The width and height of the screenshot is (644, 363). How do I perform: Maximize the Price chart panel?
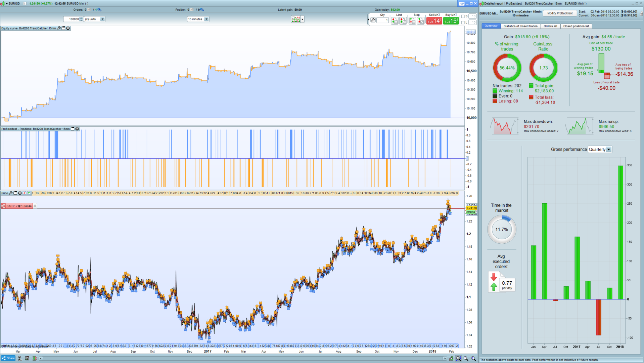pos(15,193)
